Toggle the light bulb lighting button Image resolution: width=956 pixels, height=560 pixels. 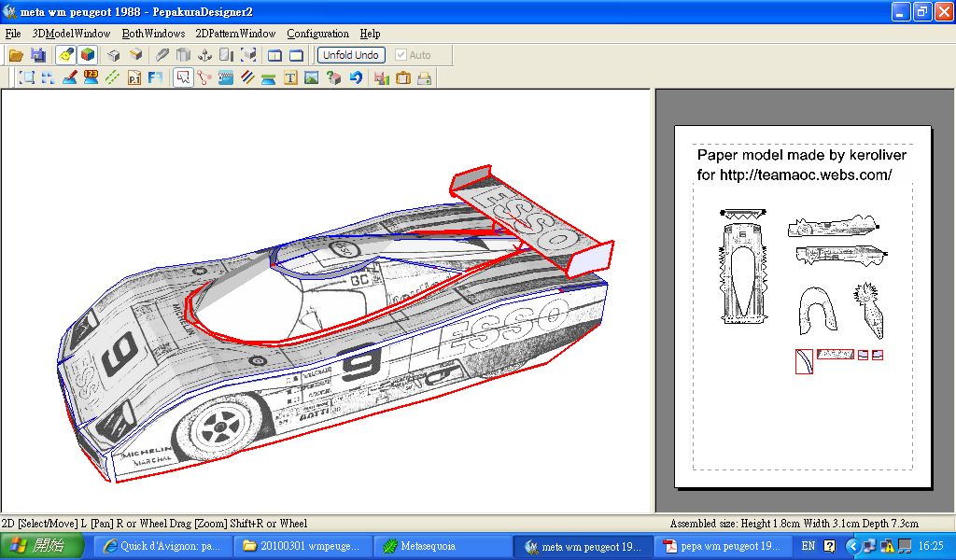point(65,55)
